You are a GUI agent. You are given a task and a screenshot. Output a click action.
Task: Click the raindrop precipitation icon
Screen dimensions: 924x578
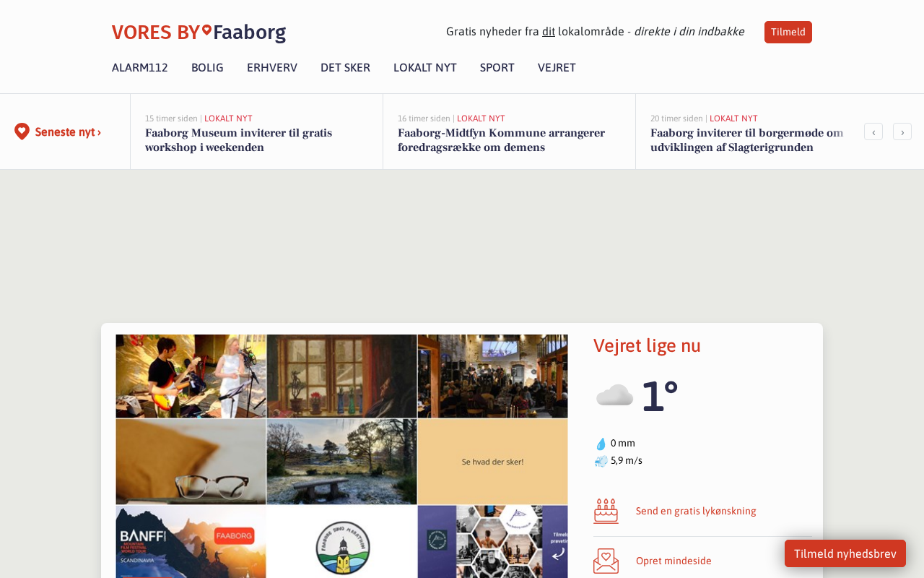pos(601,444)
